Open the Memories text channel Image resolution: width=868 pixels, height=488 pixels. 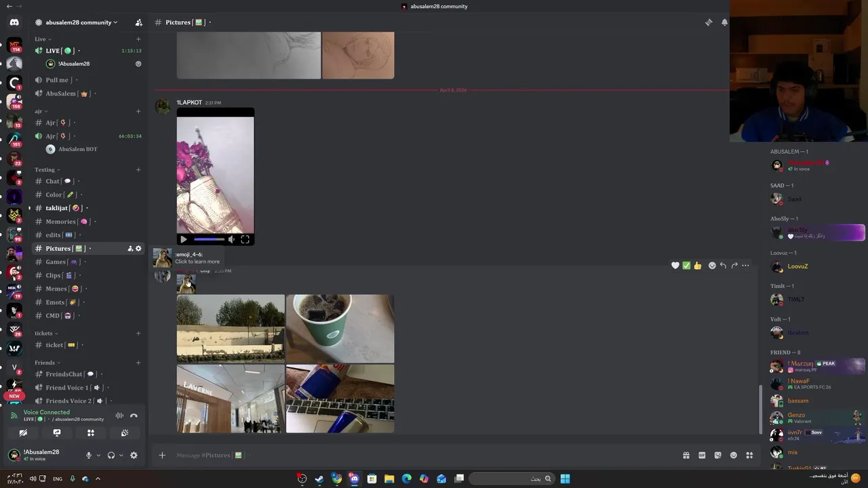pyautogui.click(x=88, y=222)
